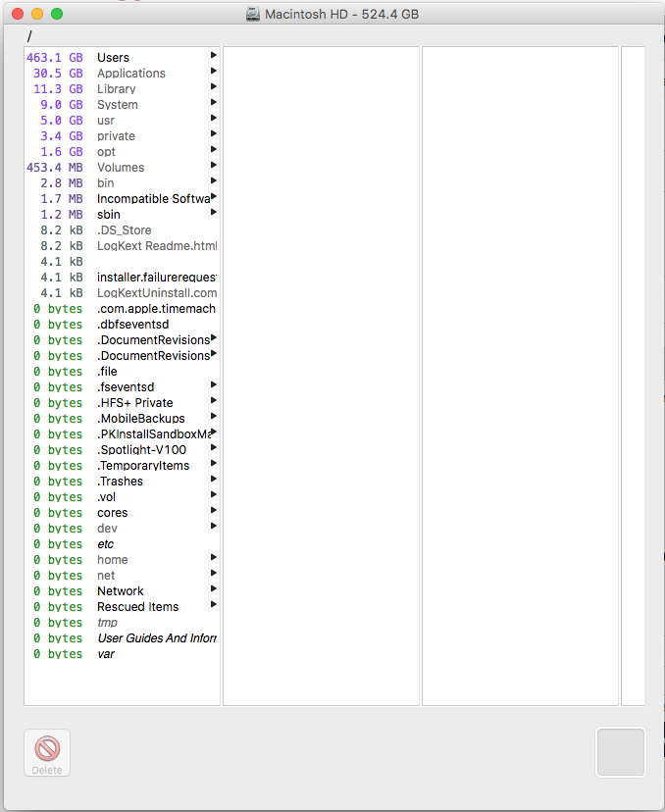This screenshot has height=812, width=665.
Task: Click the disk icon in window title
Action: 253,14
